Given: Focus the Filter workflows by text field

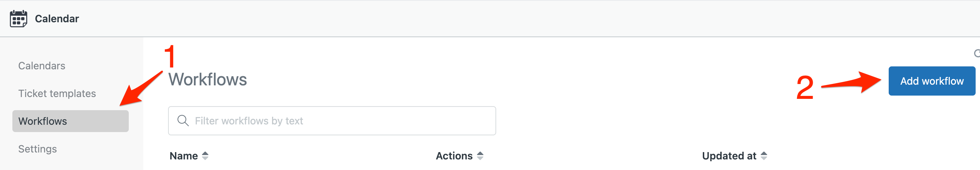Looking at the screenshot, I should click(332, 120).
